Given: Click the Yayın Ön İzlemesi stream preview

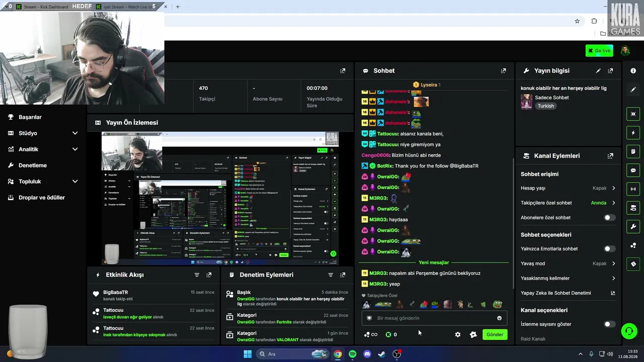Looking at the screenshot, I should pyautogui.click(x=220, y=198).
